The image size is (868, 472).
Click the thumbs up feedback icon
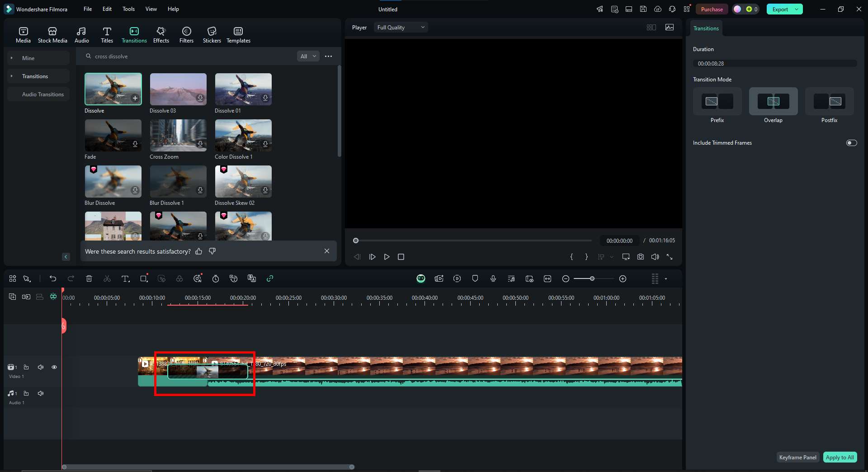point(199,251)
